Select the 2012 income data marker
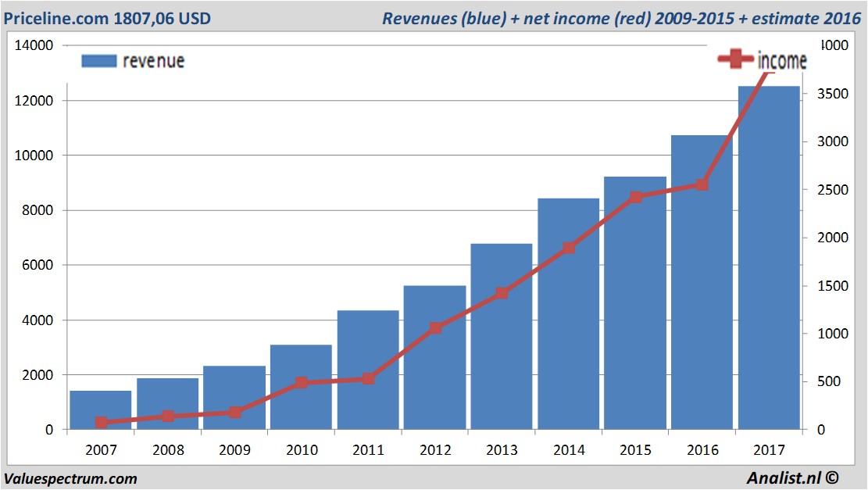 pyautogui.click(x=435, y=328)
